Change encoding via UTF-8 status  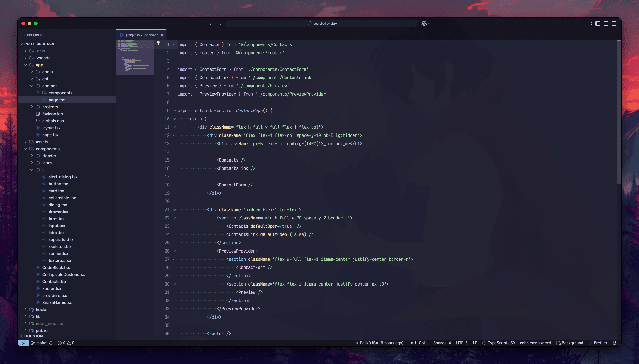462,343
